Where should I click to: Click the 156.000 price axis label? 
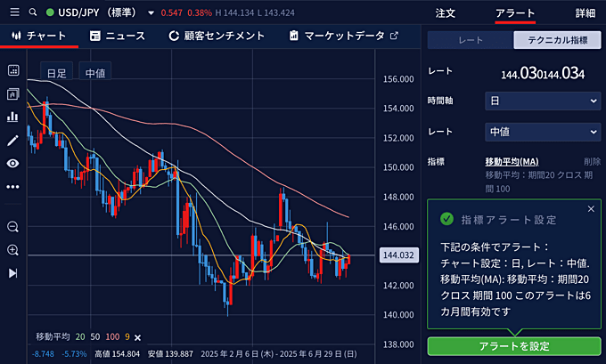[398, 79]
